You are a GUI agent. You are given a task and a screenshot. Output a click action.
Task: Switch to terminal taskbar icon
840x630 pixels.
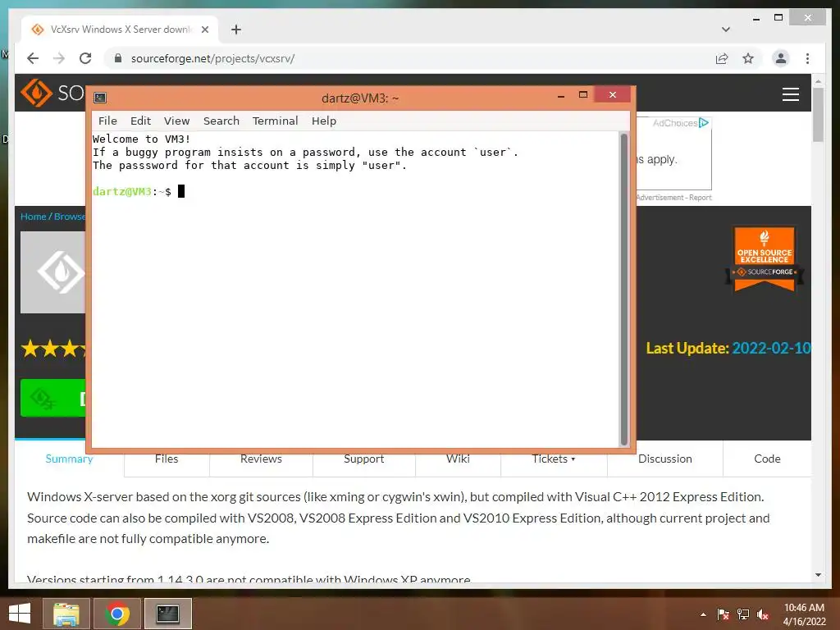click(x=167, y=614)
